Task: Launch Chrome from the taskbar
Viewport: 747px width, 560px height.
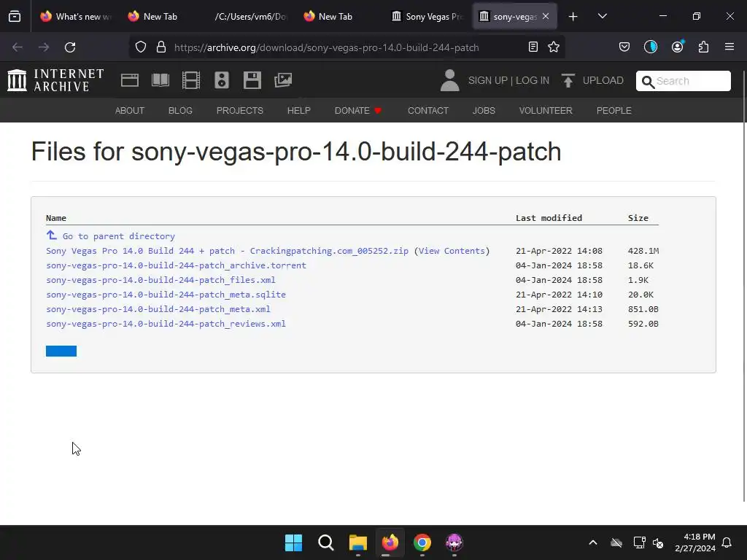Action: (422, 542)
